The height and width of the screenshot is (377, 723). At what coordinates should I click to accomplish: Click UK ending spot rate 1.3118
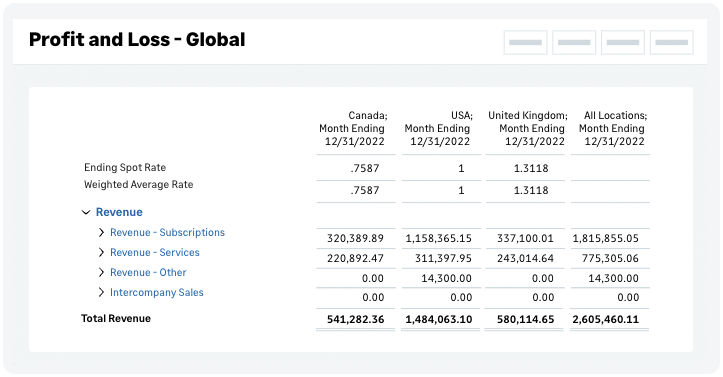point(531,168)
